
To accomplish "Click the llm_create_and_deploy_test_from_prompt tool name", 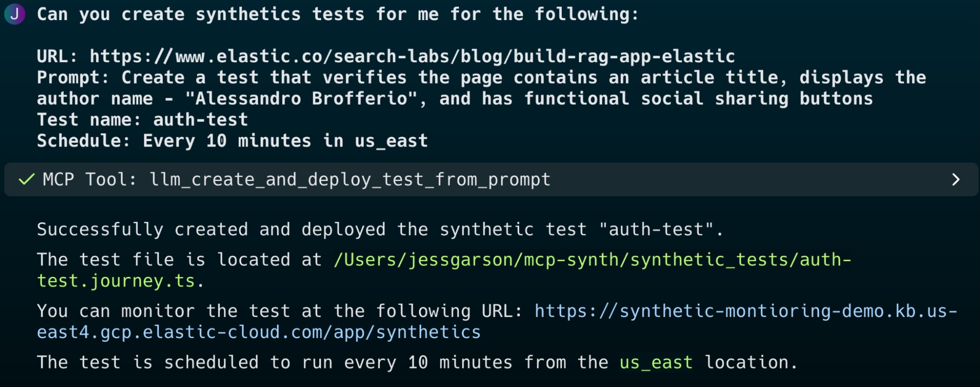I will click(350, 180).
